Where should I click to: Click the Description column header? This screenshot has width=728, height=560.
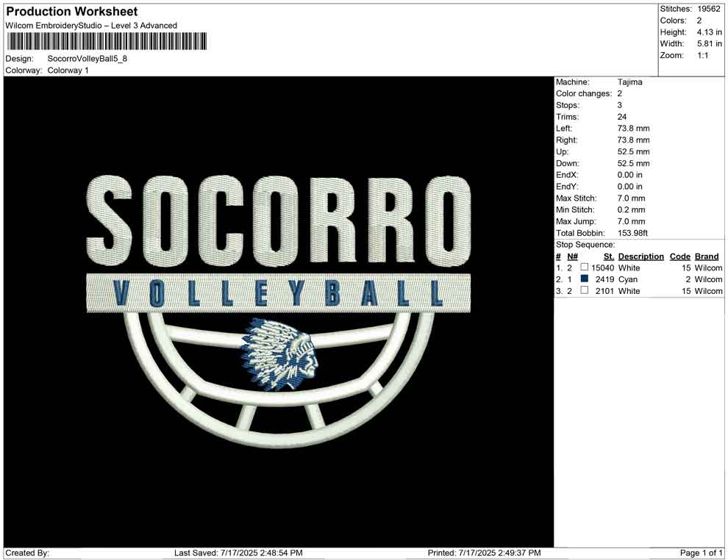(640, 256)
